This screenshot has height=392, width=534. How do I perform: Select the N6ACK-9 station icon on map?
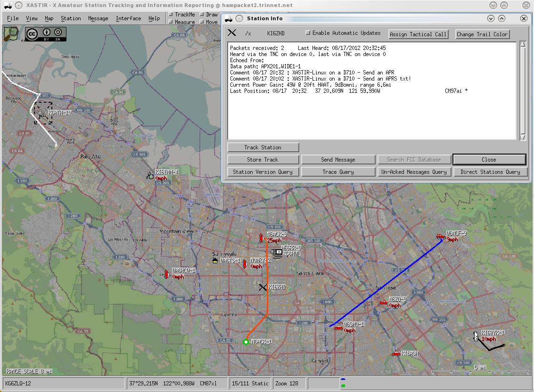[262, 237]
